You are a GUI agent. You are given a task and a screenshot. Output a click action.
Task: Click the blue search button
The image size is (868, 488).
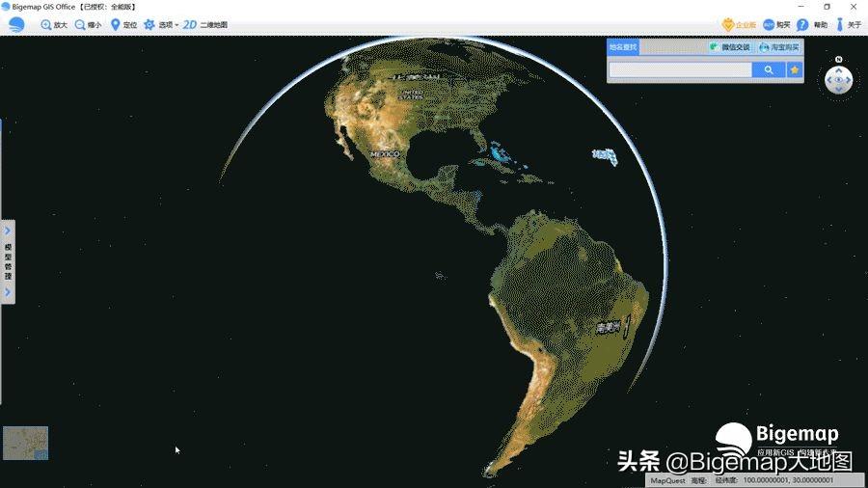coord(769,70)
